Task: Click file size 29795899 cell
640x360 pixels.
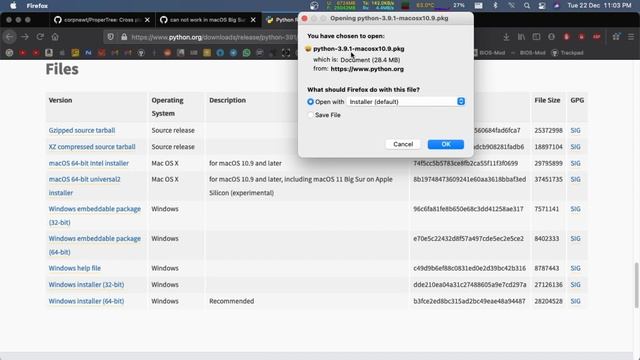Action: coord(548,163)
